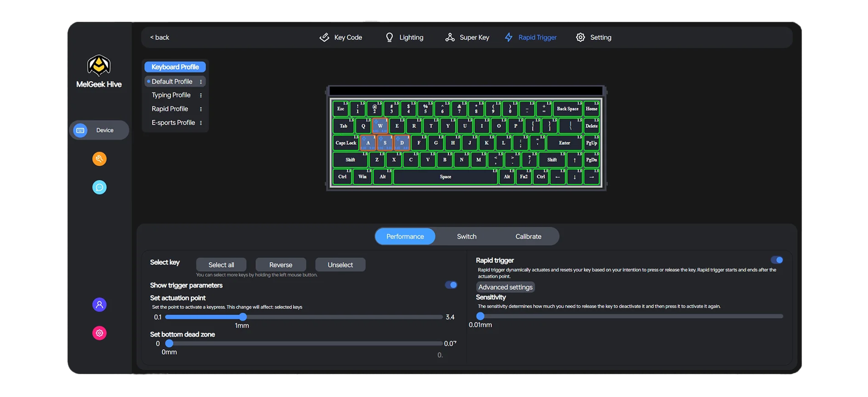Select the Space key on keyboard layout
The height and width of the screenshot is (397, 868).
445,177
